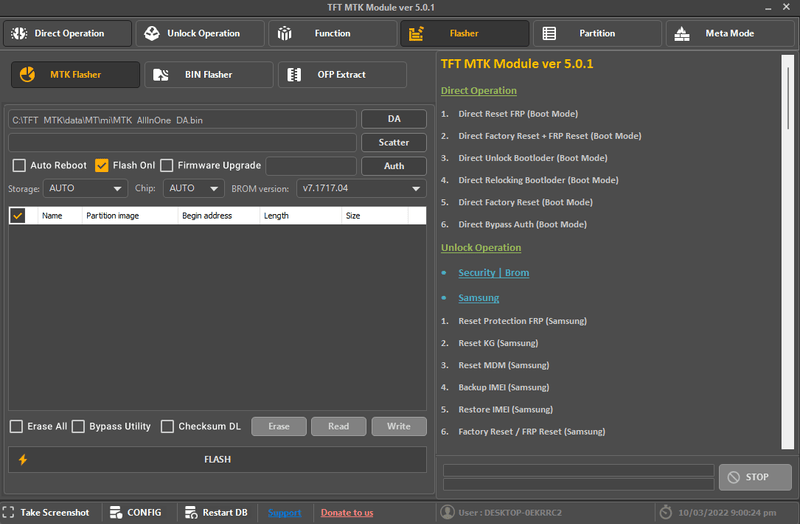Click the Direct Operation heading link
Image resolution: width=800 pixels, height=524 pixels.
(x=479, y=90)
